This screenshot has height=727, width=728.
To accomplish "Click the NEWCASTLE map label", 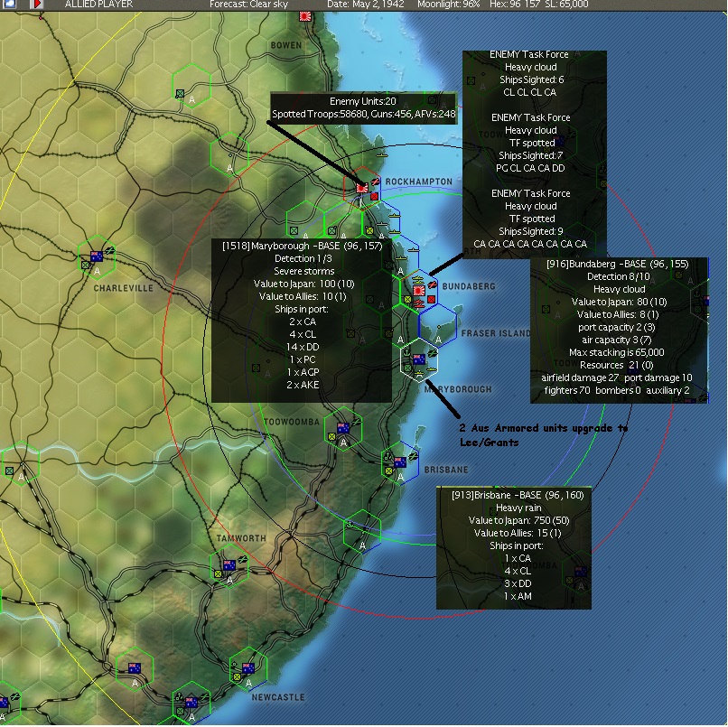I will pyautogui.click(x=278, y=697).
